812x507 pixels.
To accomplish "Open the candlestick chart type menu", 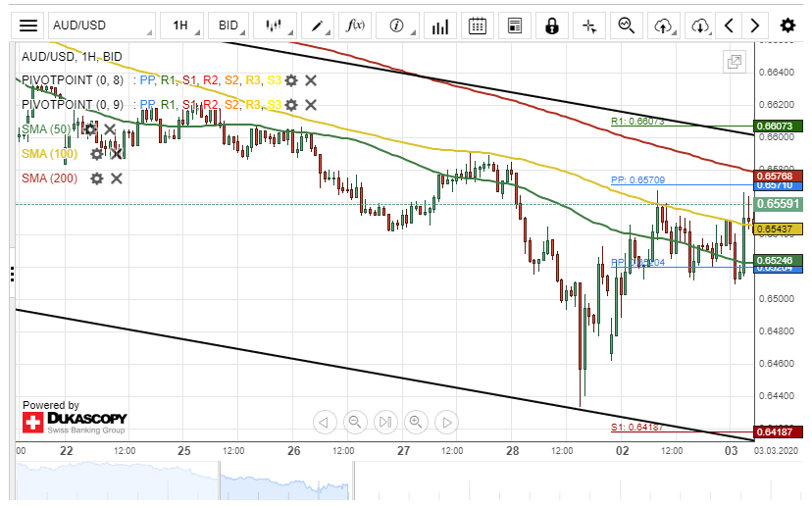I will pos(275,25).
